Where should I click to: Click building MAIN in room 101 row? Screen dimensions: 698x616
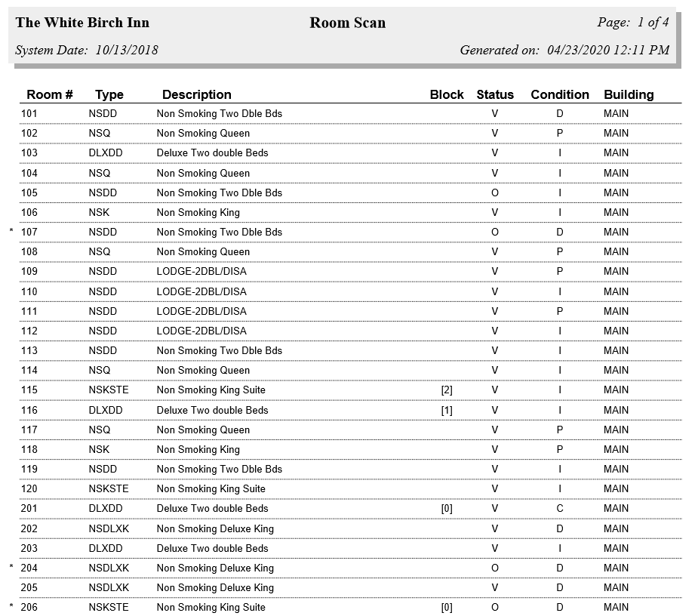616,113
